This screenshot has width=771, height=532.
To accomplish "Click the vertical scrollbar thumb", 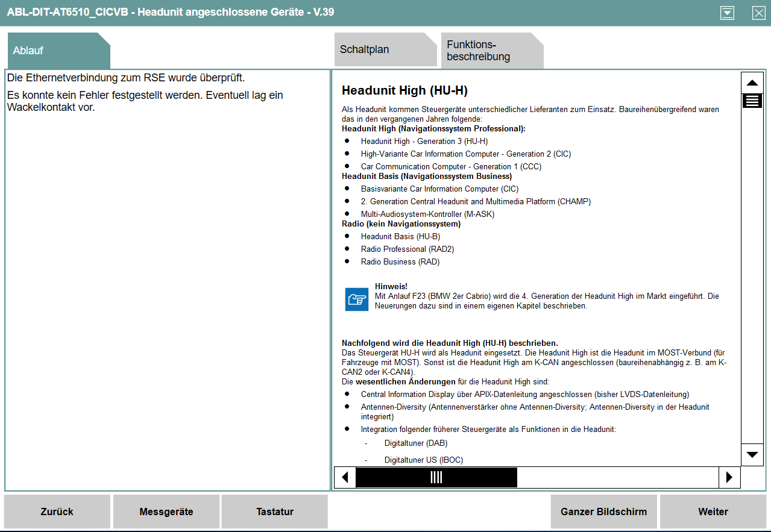I will (752, 101).
